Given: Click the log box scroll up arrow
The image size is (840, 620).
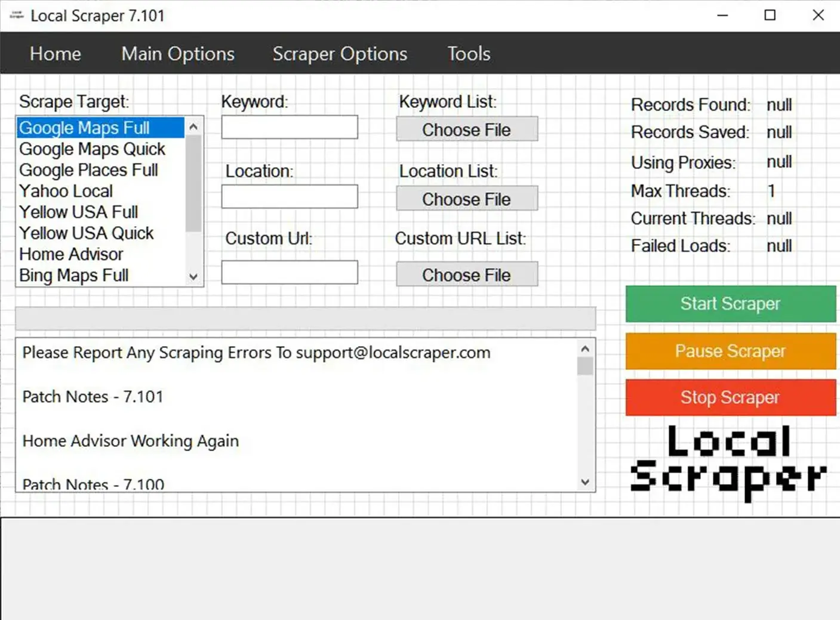Looking at the screenshot, I should [x=585, y=348].
